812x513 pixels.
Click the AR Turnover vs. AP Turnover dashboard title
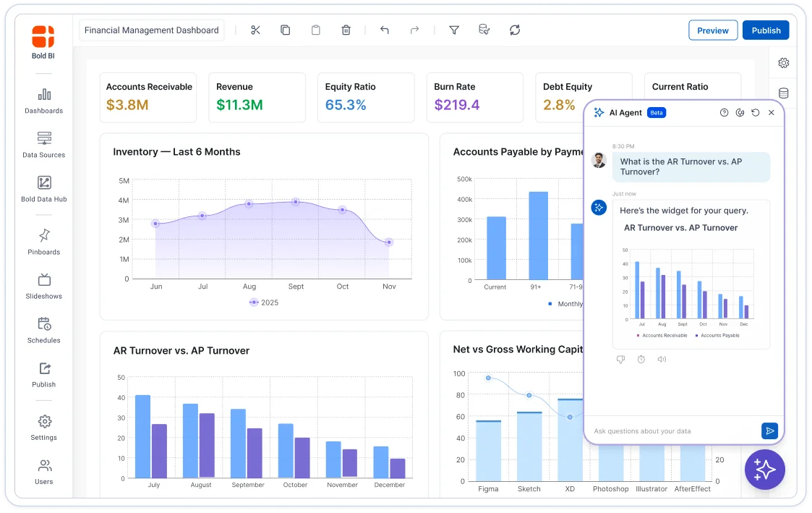[x=181, y=351]
